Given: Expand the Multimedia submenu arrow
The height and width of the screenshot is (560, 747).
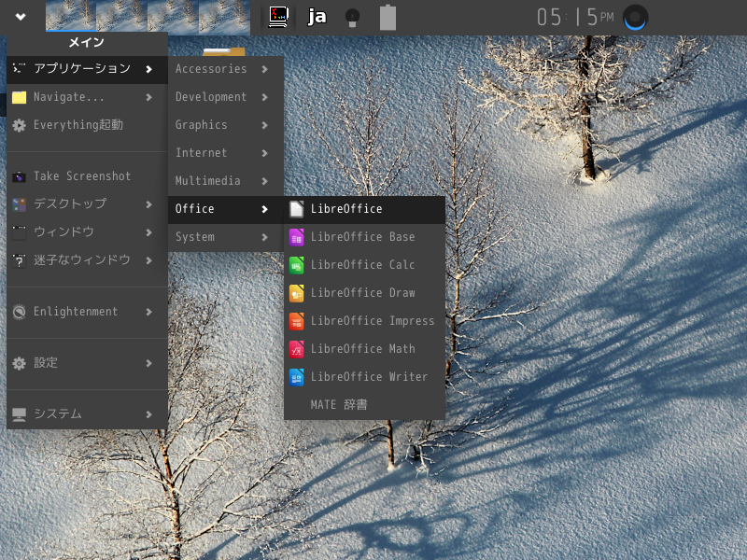Looking at the screenshot, I should click(x=265, y=181).
